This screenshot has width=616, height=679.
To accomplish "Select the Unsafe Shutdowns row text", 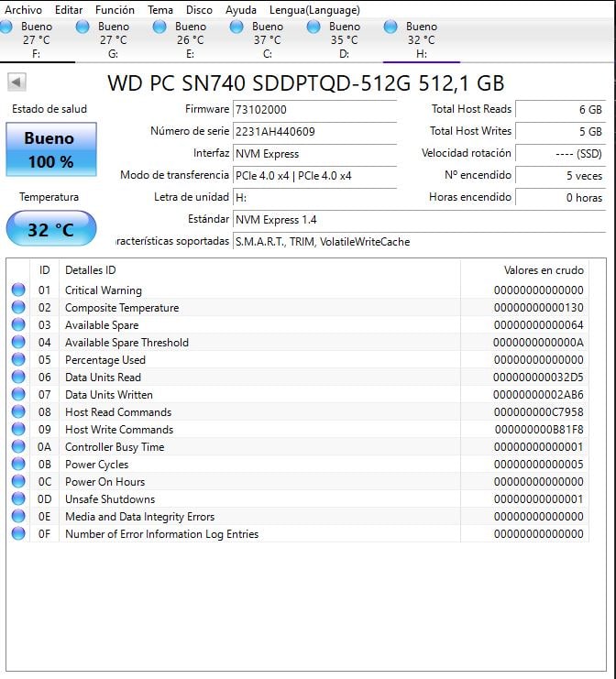I will [110, 498].
